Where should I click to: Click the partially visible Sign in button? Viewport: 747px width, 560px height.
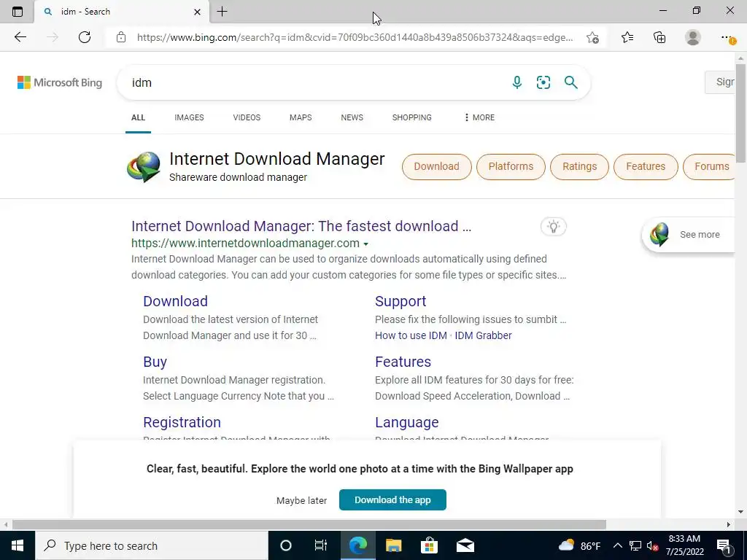pyautogui.click(x=720, y=82)
